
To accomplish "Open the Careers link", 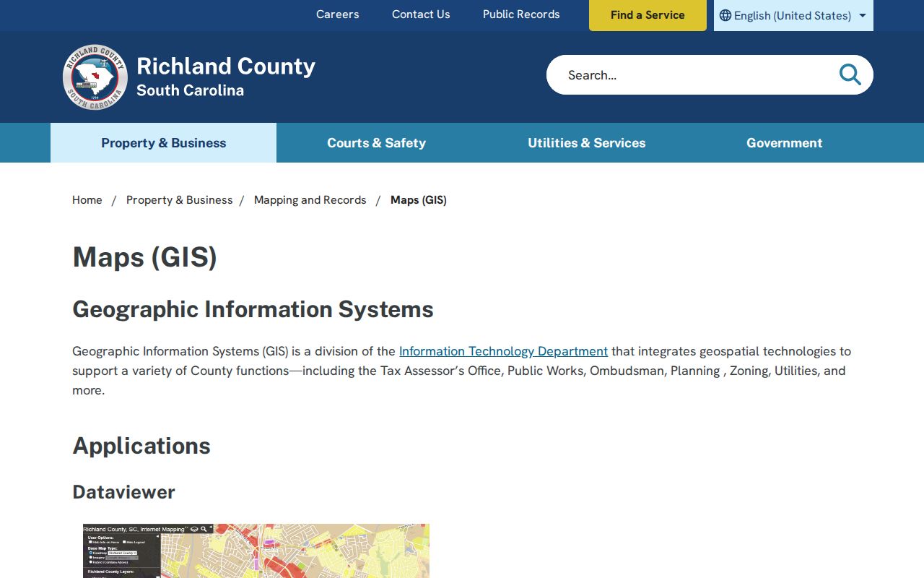I will [x=338, y=14].
